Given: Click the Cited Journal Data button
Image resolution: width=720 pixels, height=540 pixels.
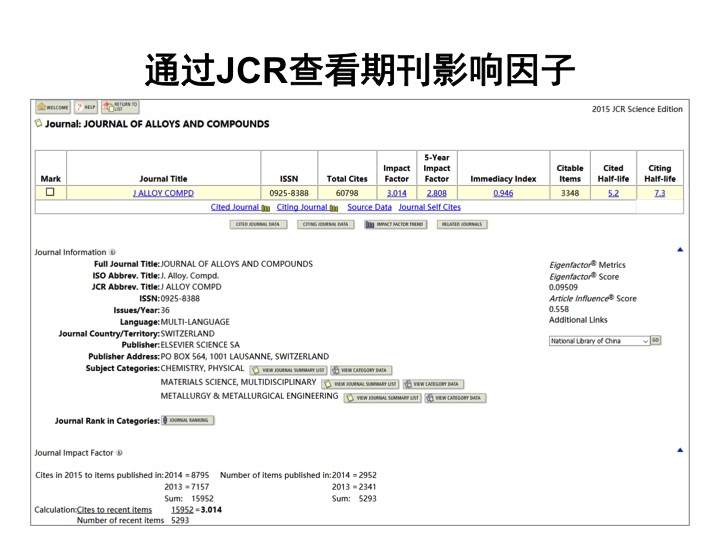Looking at the screenshot, I should click(x=258, y=225).
